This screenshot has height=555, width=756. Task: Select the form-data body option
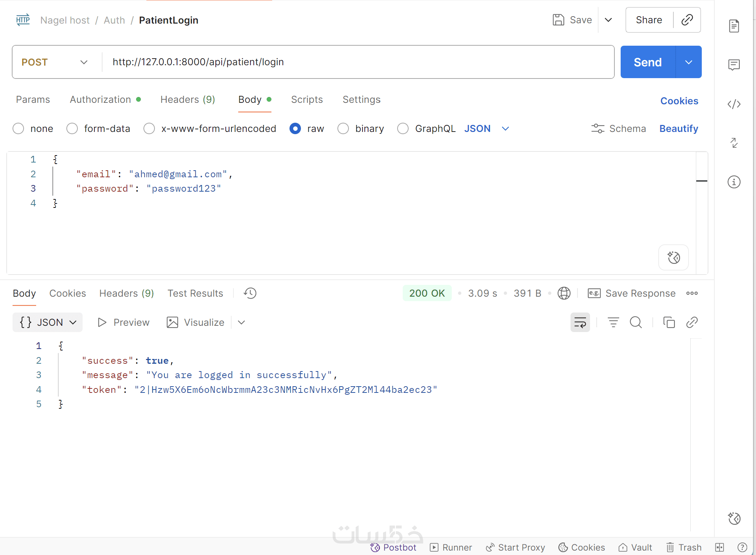[x=72, y=129]
